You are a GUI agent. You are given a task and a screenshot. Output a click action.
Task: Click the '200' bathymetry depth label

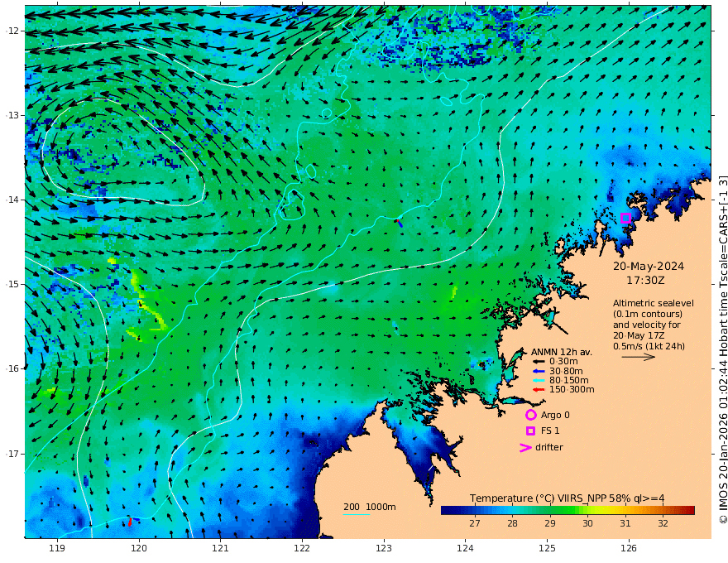coord(352,507)
